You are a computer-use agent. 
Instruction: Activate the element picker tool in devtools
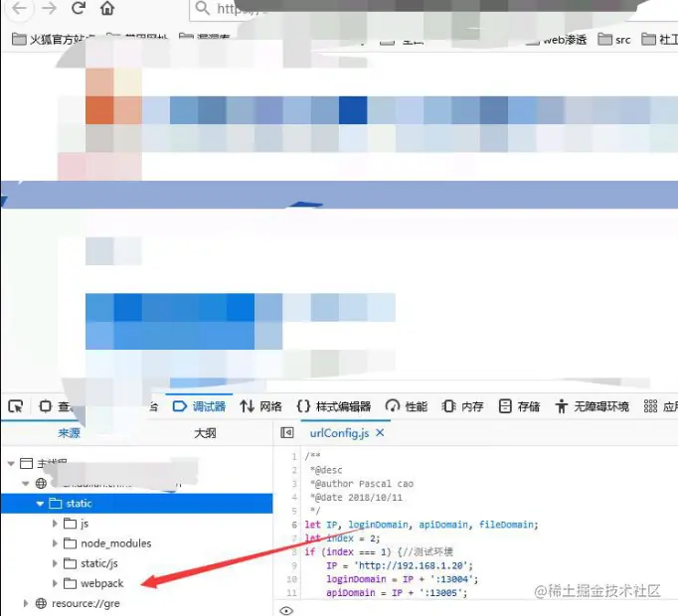[x=16, y=406]
